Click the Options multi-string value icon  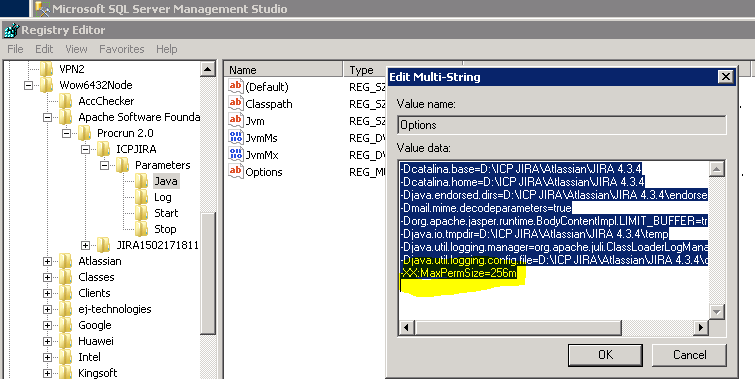(235, 172)
